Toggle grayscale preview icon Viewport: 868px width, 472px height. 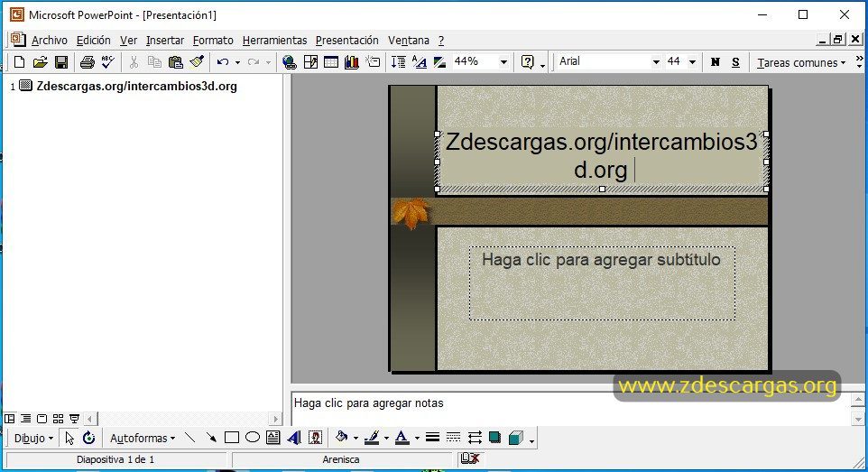point(440,62)
